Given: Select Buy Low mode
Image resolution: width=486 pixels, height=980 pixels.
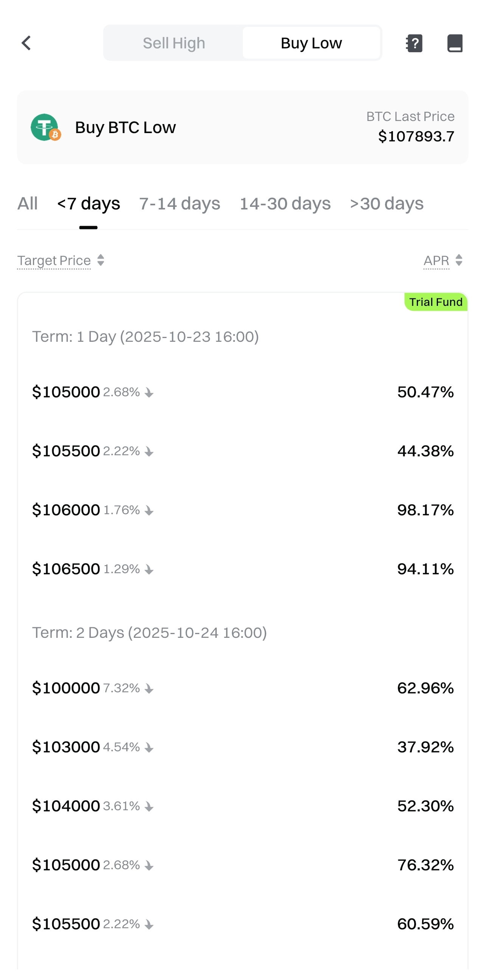Looking at the screenshot, I should pos(311,43).
